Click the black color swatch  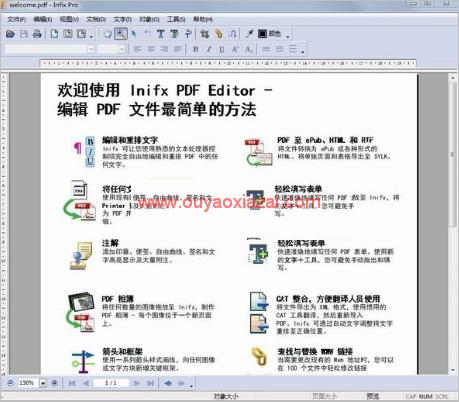pos(263,34)
